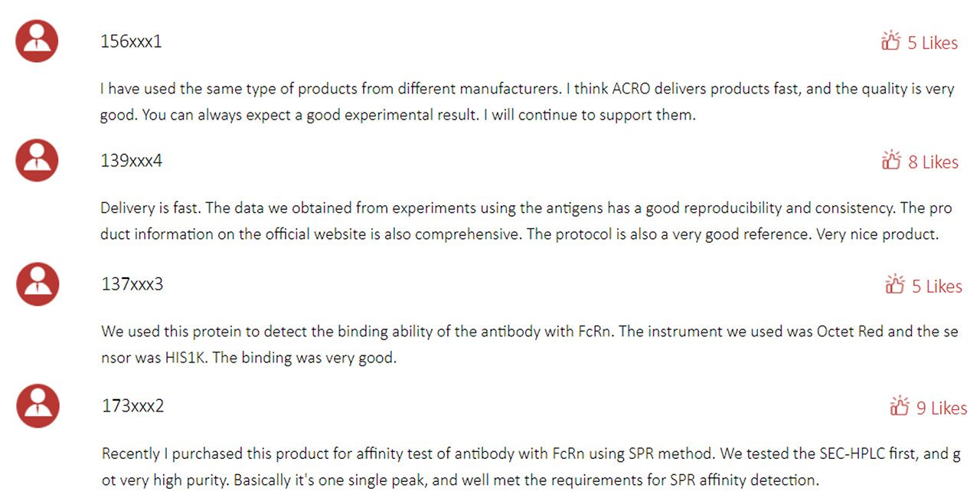Click the "8 Likes" count text
Image resolution: width=980 pixels, height=498 pixels.
point(933,162)
